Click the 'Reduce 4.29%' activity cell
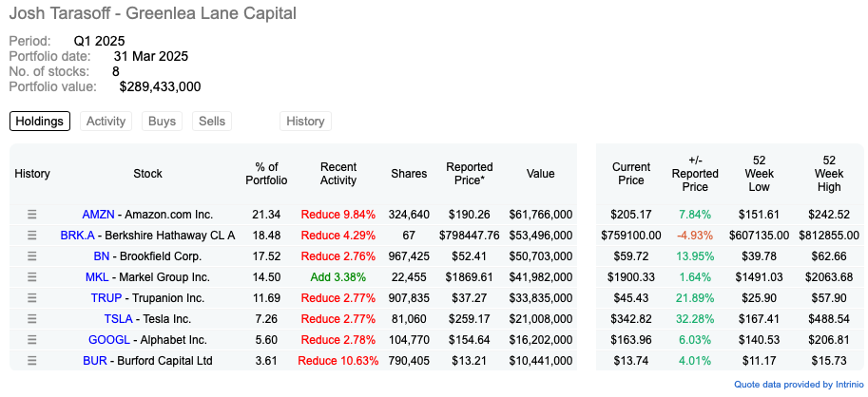The height and width of the screenshot is (397, 868). 338,236
